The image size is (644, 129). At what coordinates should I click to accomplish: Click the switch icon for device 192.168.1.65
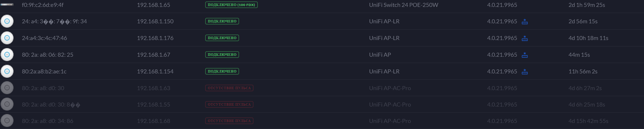7,5
